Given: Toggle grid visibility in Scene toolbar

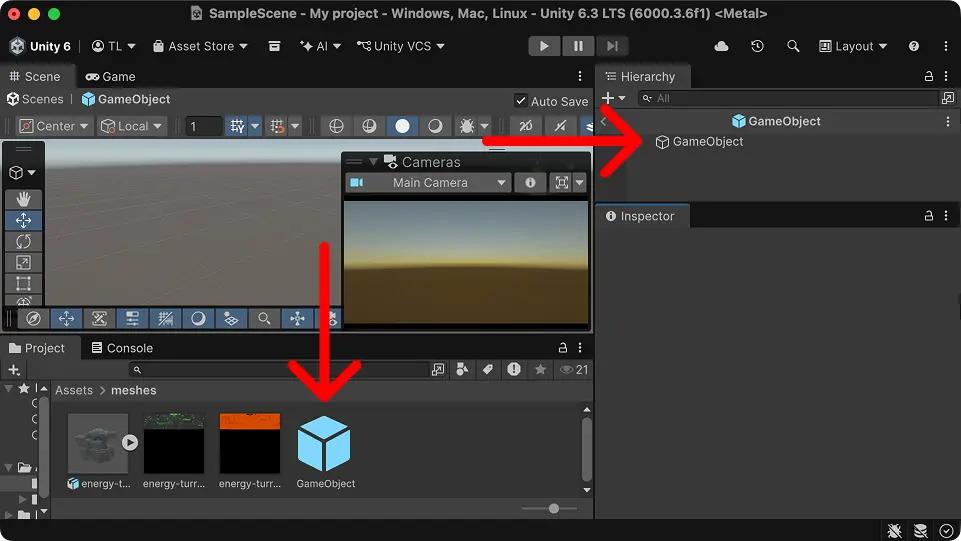Looking at the screenshot, I should (x=237, y=126).
